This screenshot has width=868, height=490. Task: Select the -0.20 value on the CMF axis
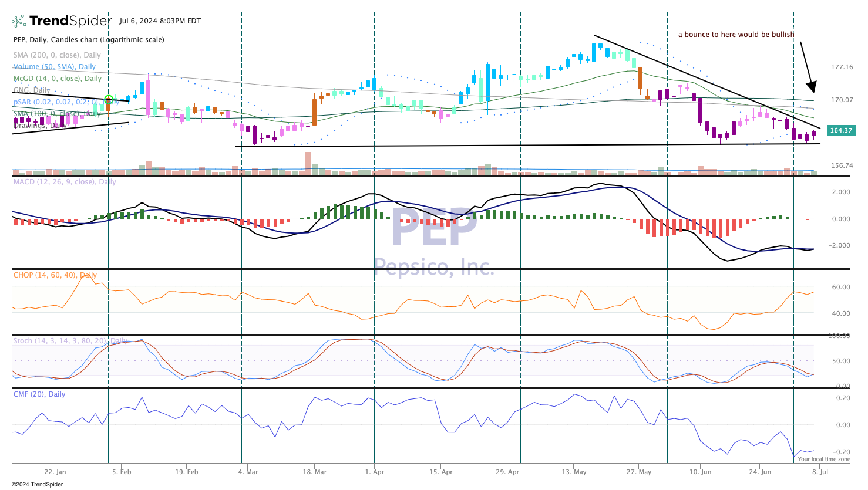841,452
